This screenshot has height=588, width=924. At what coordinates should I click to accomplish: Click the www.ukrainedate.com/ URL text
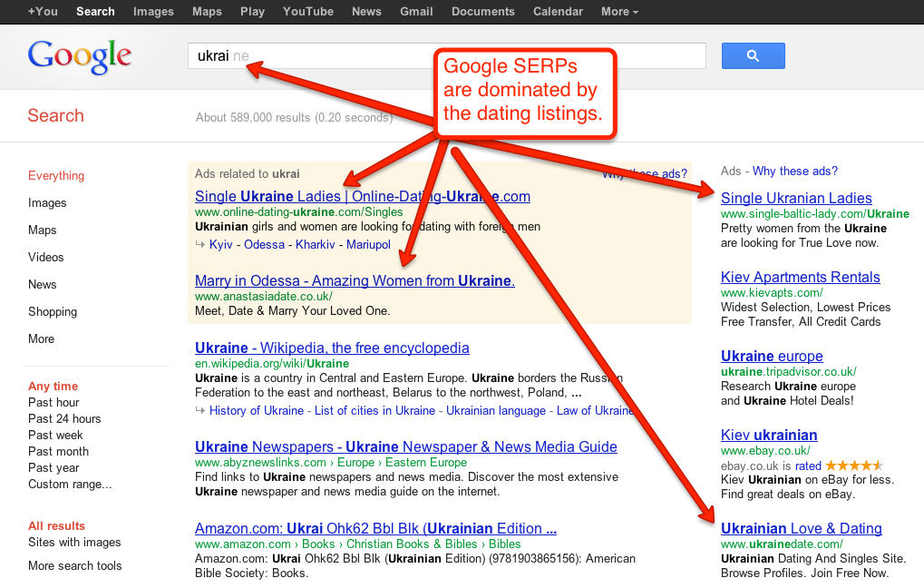point(782,544)
